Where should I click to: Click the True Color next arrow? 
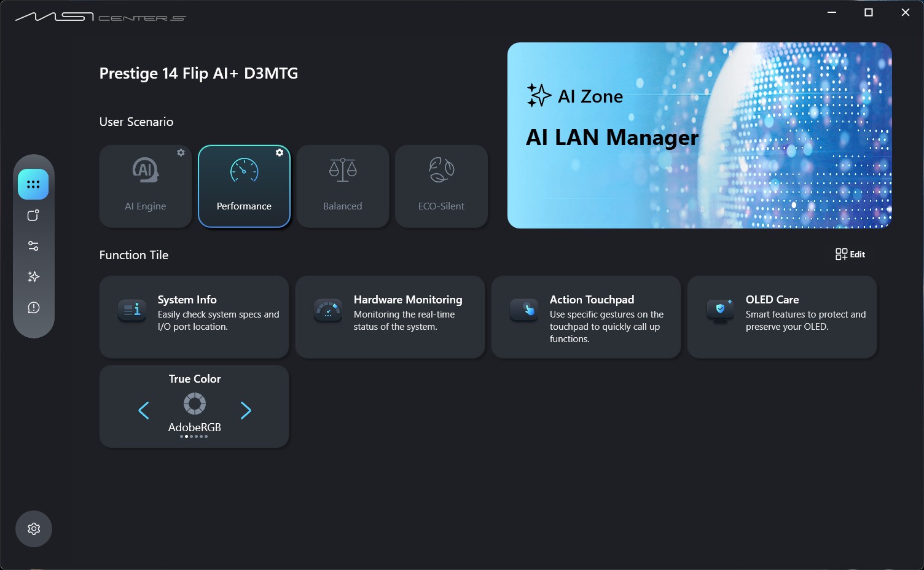[x=246, y=410]
